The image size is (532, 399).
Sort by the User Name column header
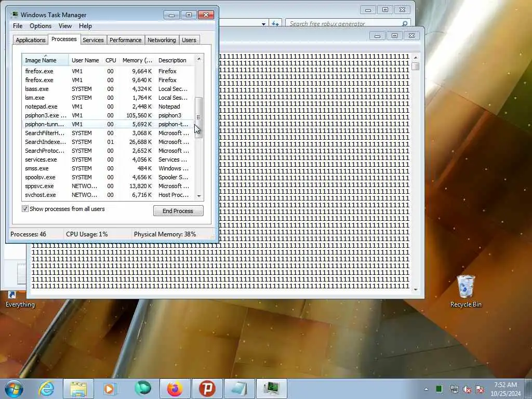[85, 60]
